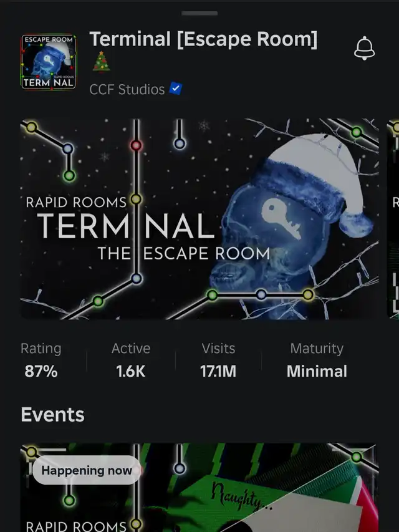Tap the key icon on the skull artwork
The image size is (399, 532).
coord(281,218)
